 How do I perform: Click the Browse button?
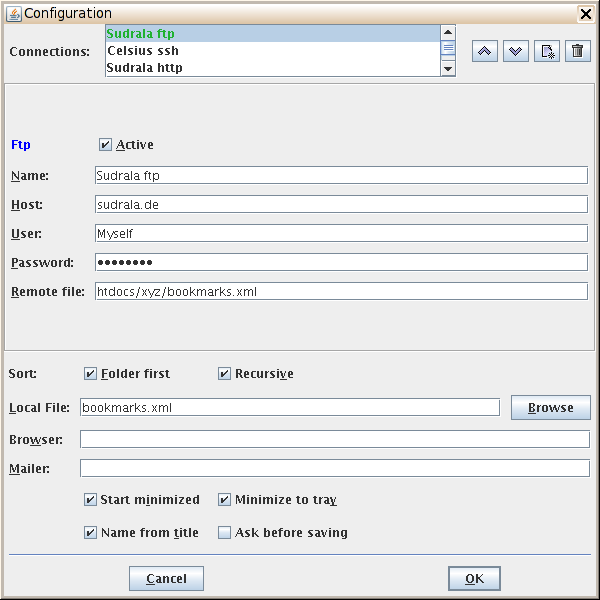point(550,408)
